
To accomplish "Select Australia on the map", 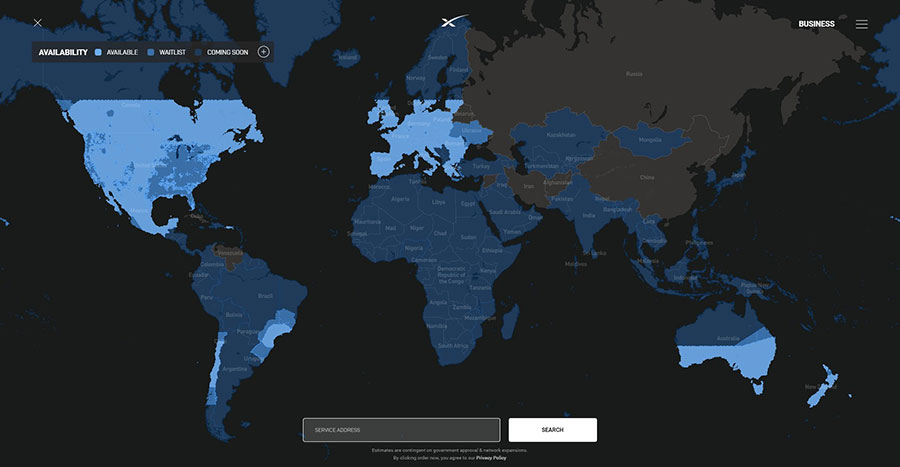I will (726, 338).
